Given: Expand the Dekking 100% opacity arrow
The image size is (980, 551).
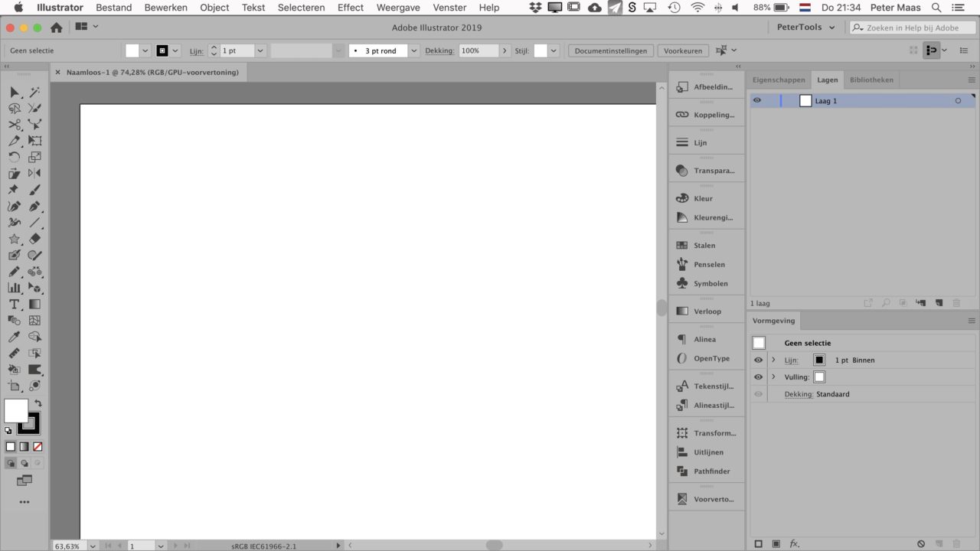Looking at the screenshot, I should click(504, 51).
